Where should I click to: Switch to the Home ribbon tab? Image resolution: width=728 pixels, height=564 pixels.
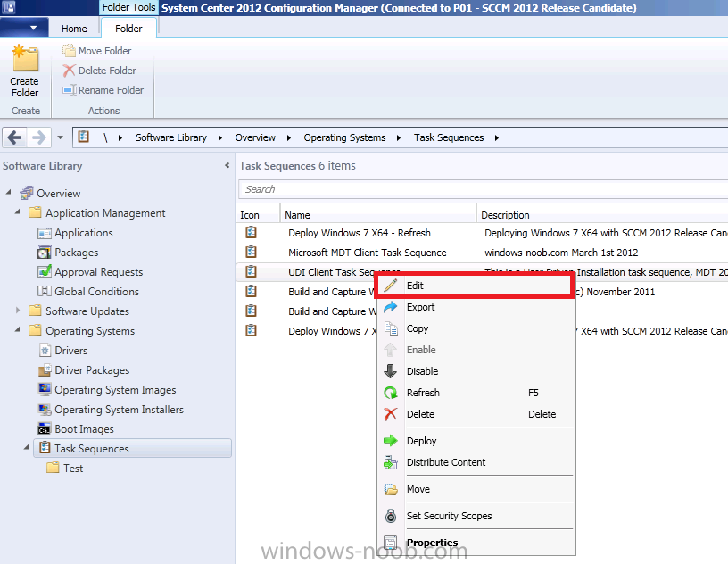pos(74,29)
